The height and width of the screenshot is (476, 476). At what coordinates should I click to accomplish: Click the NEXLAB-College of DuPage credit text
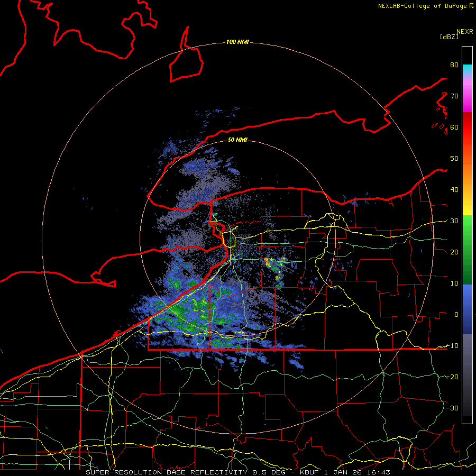coord(425,6)
